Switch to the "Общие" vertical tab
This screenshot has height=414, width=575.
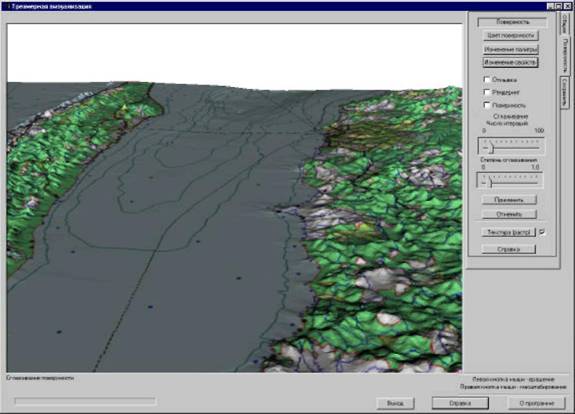[x=563, y=24]
